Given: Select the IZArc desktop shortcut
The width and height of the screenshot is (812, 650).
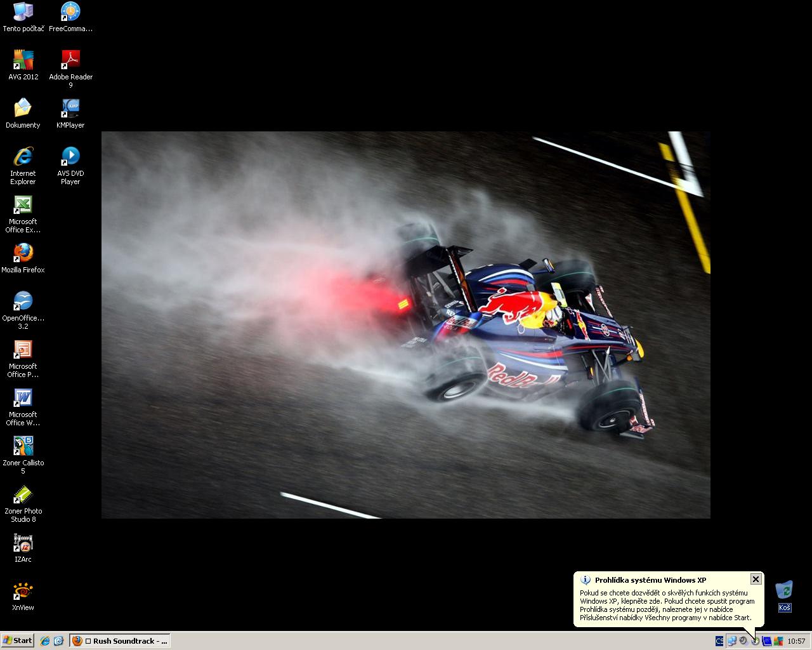Looking at the screenshot, I should [x=23, y=547].
